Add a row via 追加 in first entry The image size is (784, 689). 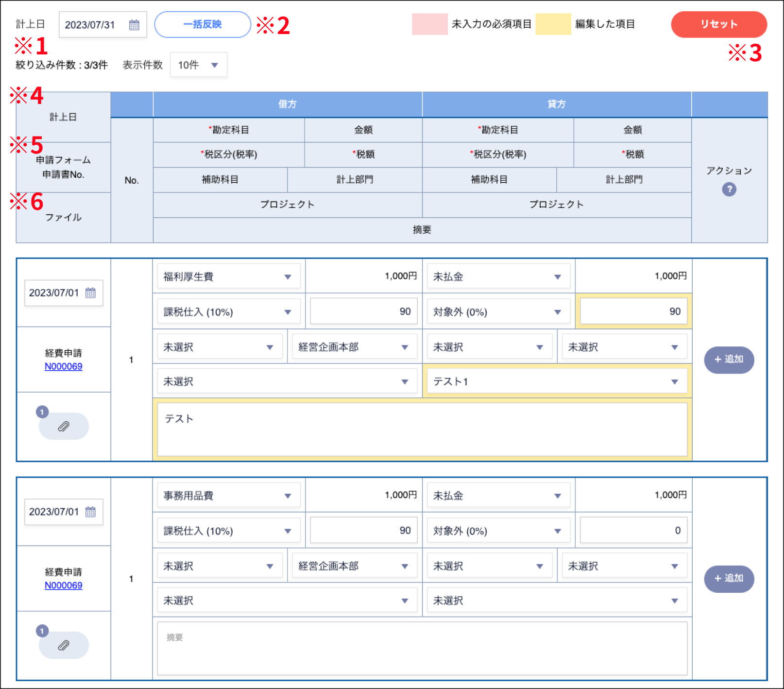[729, 360]
